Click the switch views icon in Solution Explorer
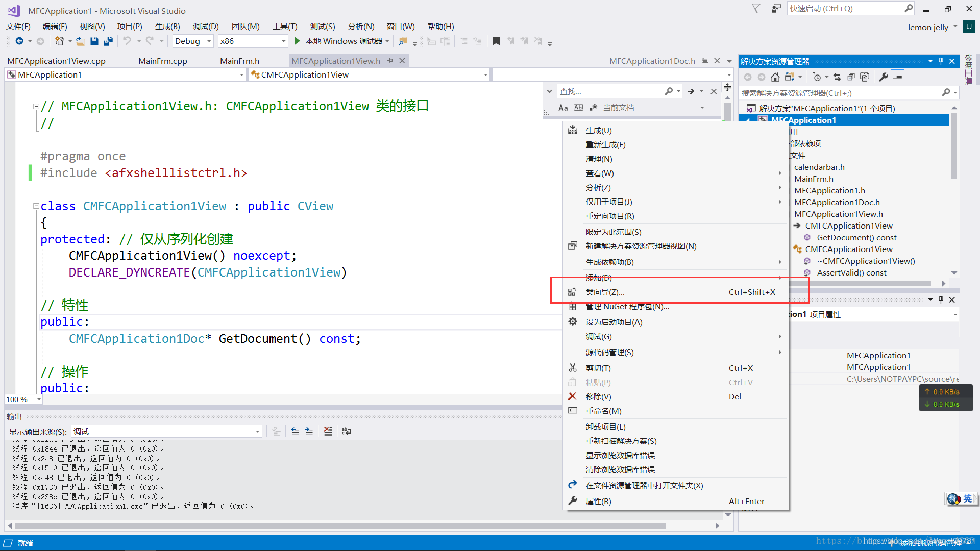Image resolution: width=980 pixels, height=551 pixels. [790, 77]
